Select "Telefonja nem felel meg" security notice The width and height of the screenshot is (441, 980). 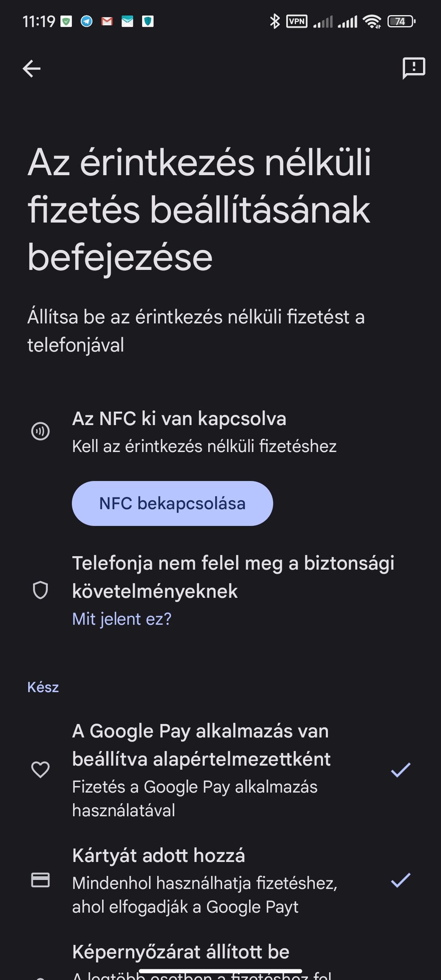[233, 577]
